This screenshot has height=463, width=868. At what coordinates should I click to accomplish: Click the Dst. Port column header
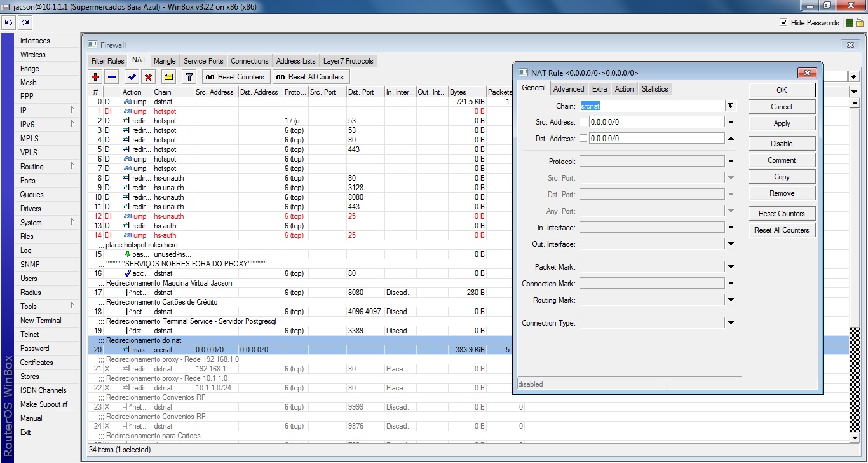pyautogui.click(x=365, y=92)
